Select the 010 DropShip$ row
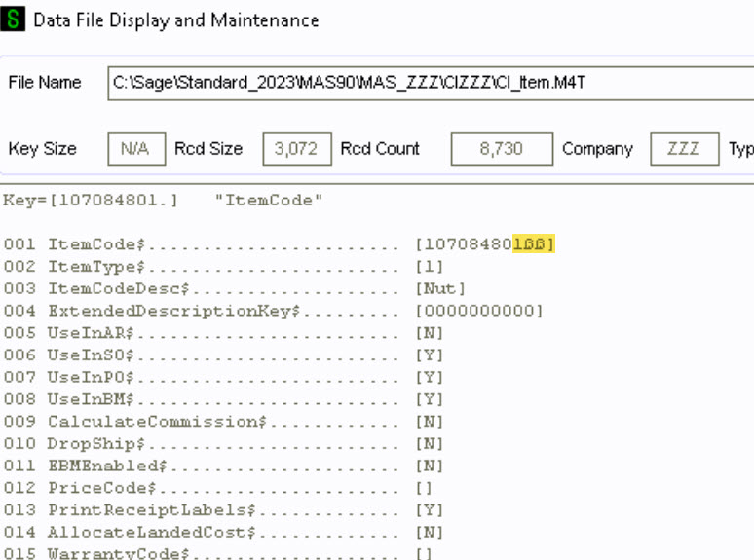 (x=223, y=443)
